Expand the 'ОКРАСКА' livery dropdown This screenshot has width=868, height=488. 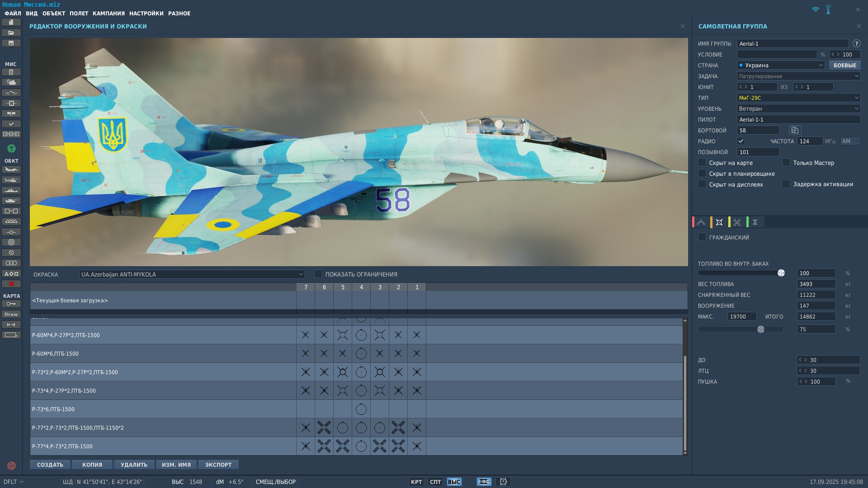click(x=301, y=274)
